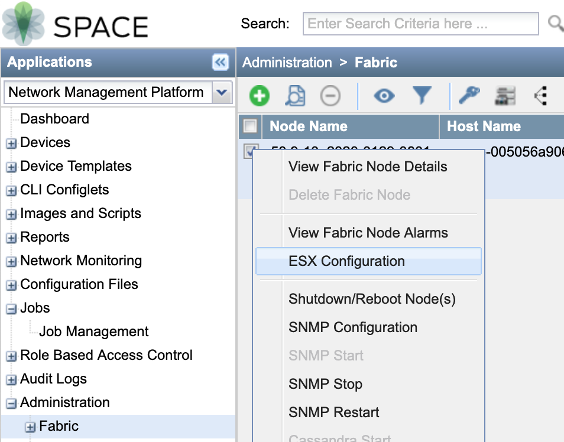
Task: Open the Network Management Platform dropdown
Action: (222, 92)
